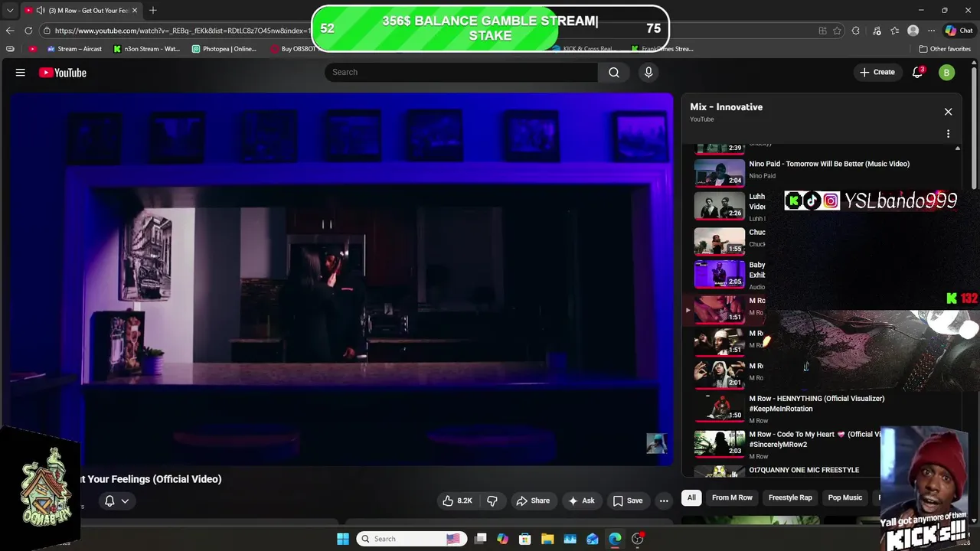Play M Row Code To My Heart
The height and width of the screenshot is (551, 980).
[x=815, y=439]
